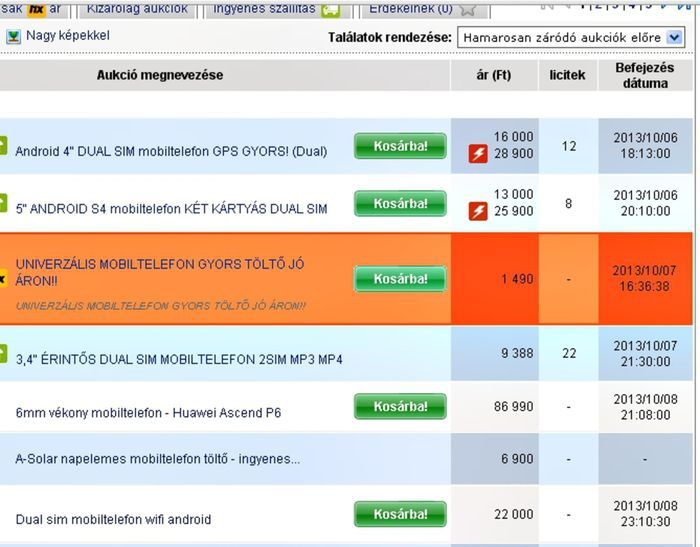Image resolution: width=700 pixels, height=547 pixels.
Task: Sort by ár (Ft) column header
Action: [494, 75]
